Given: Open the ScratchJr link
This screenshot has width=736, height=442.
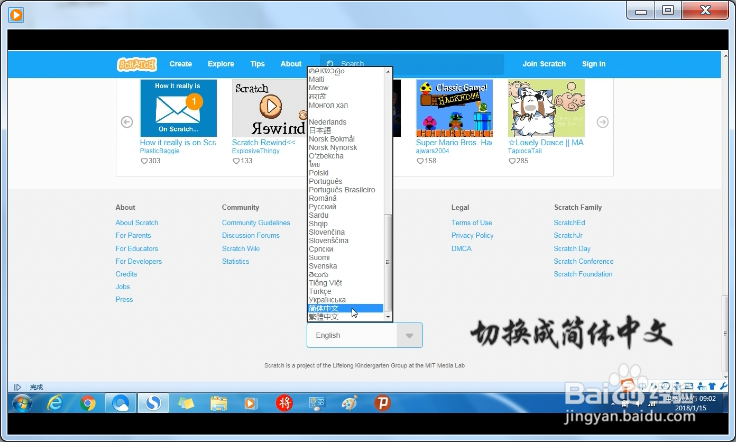Looking at the screenshot, I should pos(568,235).
